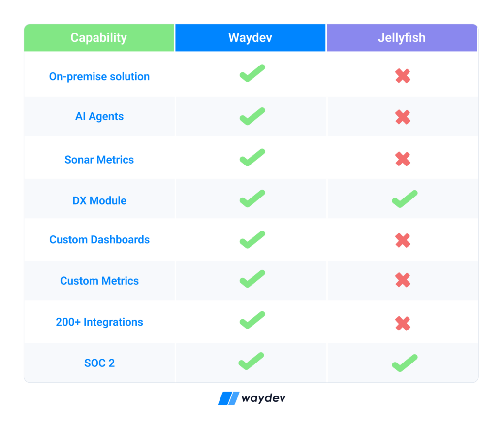Select the Jellyfish column header
Image resolution: width=504 pixels, height=429 pixels.
click(x=402, y=37)
